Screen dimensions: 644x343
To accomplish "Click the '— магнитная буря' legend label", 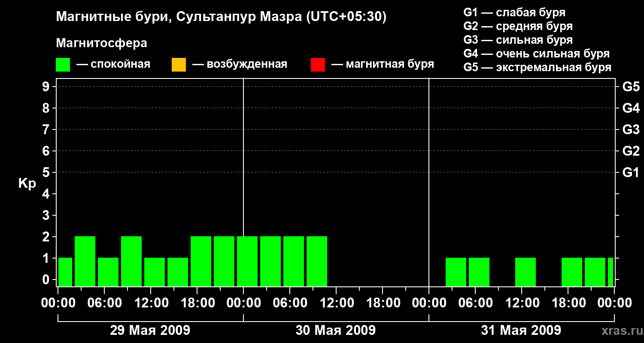I will [x=383, y=64].
